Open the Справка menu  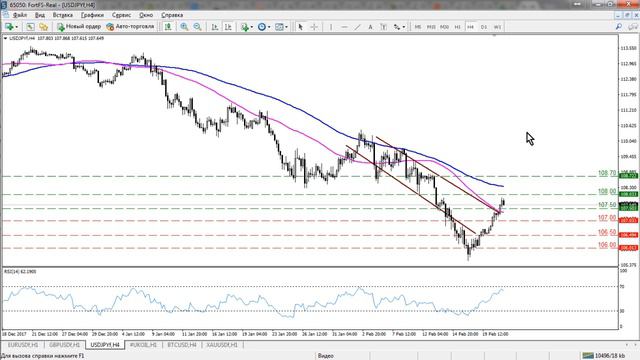pyautogui.click(x=172, y=15)
